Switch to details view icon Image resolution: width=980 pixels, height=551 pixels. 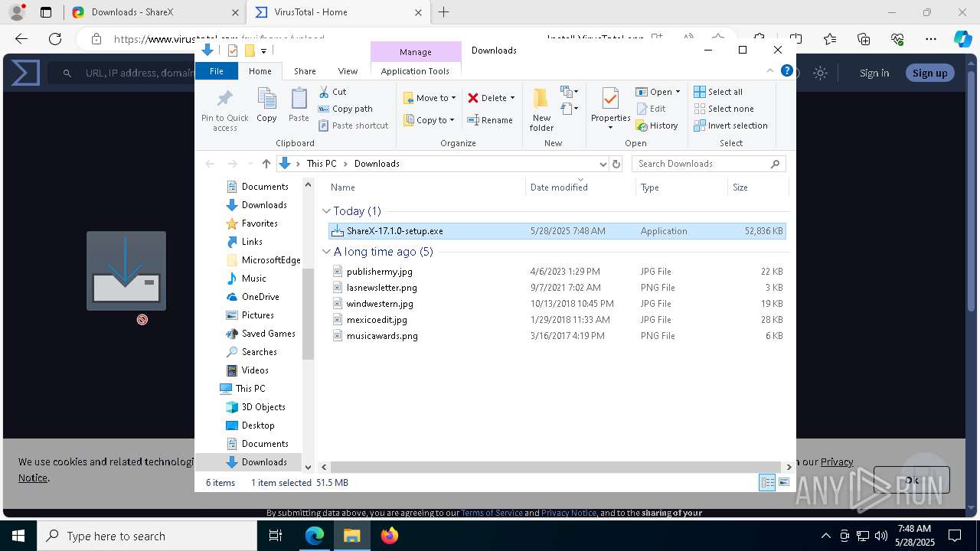767,482
